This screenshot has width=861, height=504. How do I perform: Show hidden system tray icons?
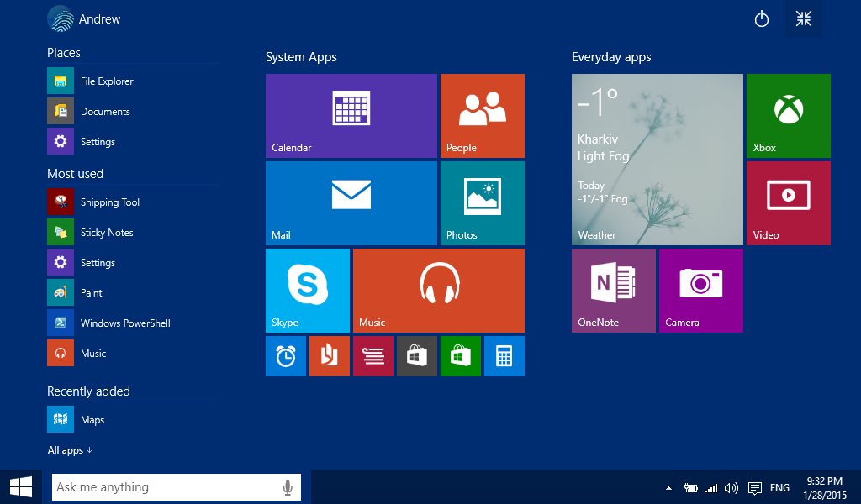point(668,487)
